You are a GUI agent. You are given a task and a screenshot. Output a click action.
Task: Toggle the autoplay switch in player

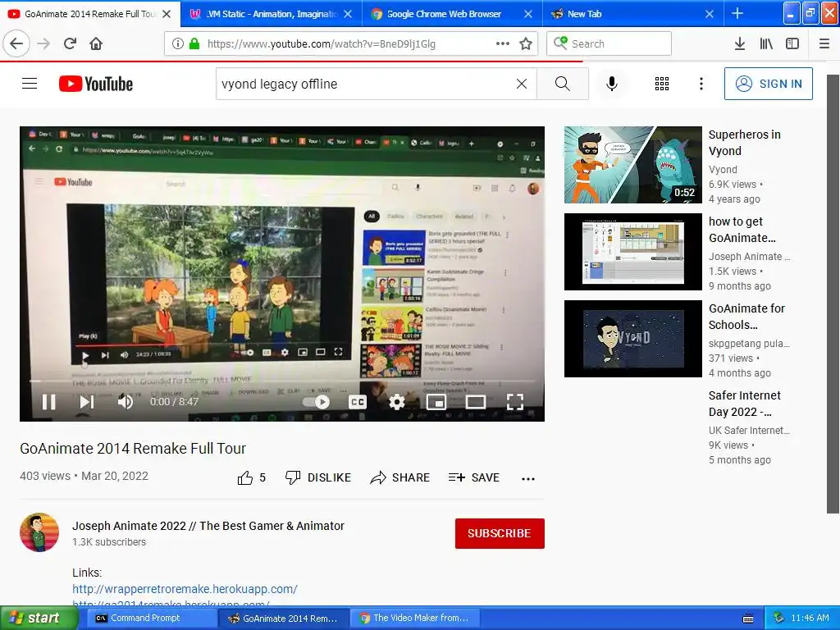pos(317,402)
